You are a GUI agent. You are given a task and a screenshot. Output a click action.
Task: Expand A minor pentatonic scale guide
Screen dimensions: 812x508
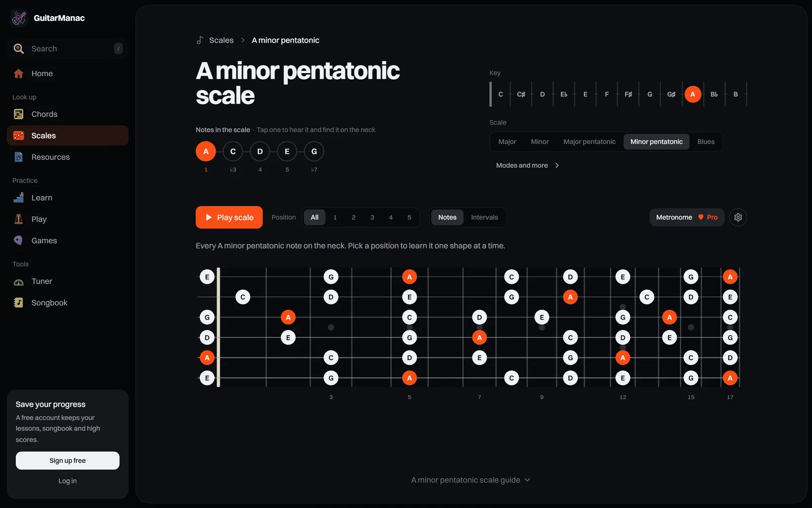tap(470, 480)
